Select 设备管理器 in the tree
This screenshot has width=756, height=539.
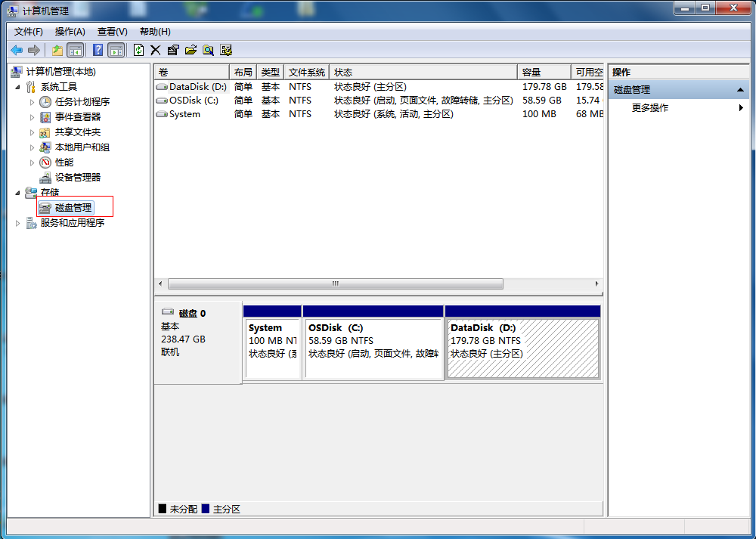78,178
